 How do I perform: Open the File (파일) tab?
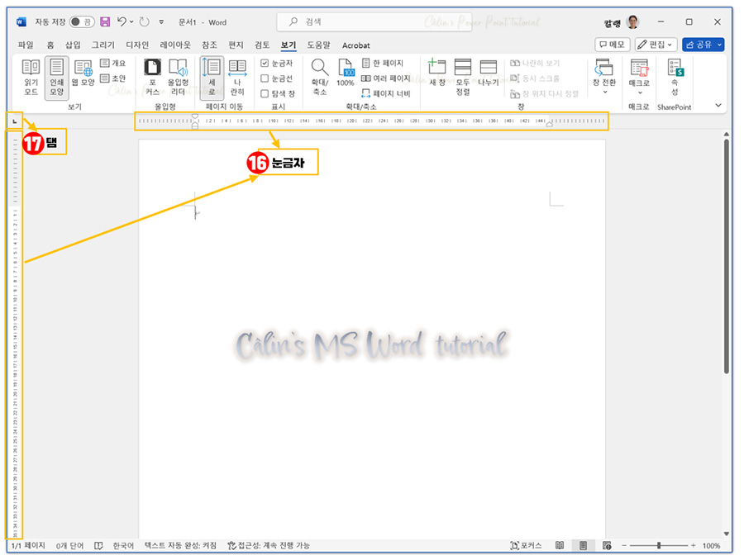26,45
